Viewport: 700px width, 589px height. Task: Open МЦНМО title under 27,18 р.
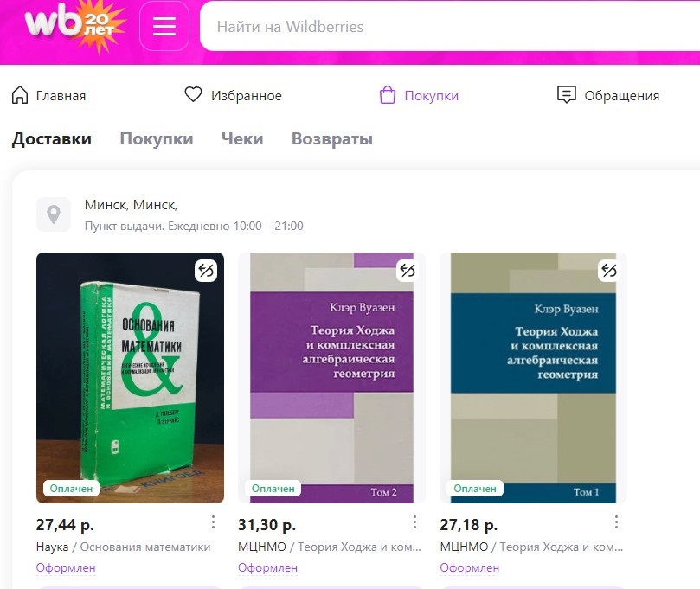531,547
